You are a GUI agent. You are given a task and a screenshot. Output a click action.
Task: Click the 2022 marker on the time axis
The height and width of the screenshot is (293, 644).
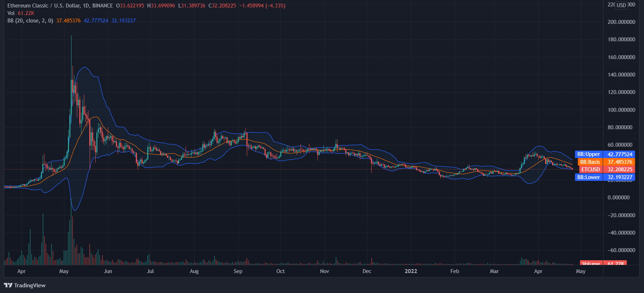pyautogui.click(x=411, y=271)
